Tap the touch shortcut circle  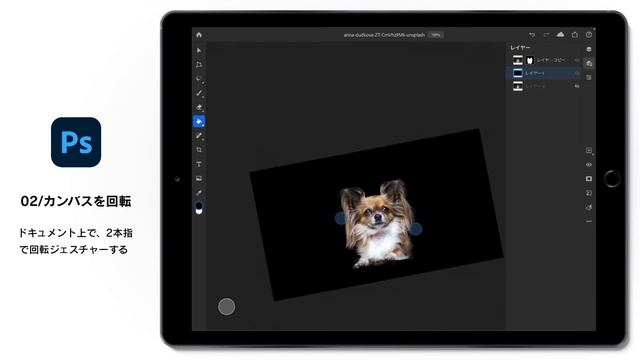click(227, 307)
